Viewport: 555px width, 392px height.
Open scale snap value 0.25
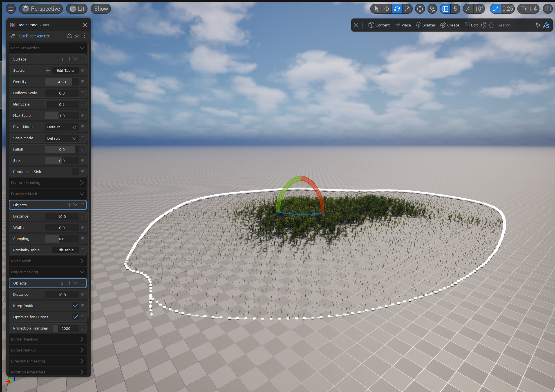coord(508,9)
